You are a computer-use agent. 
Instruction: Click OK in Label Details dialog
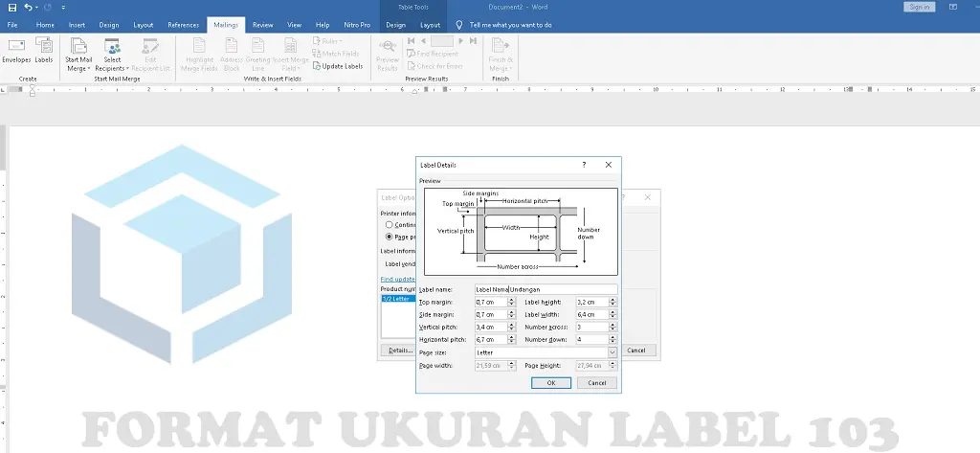[550, 383]
